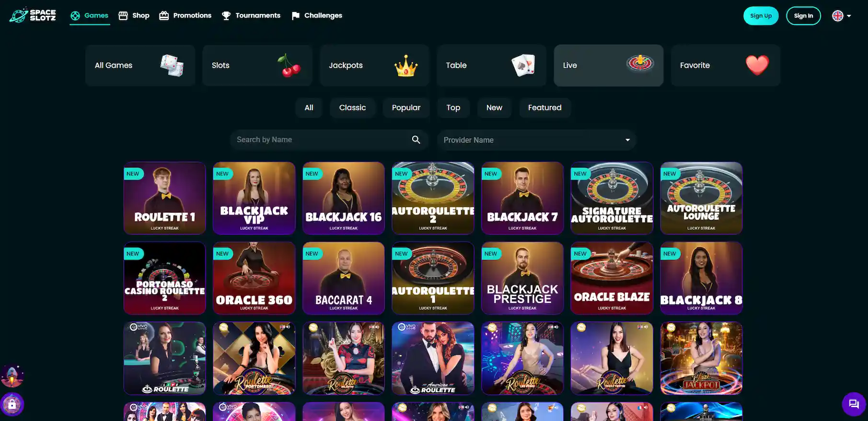Viewport: 868px width, 421px height.
Task: Open the Vivo Live Roulette game
Action: tap(165, 358)
